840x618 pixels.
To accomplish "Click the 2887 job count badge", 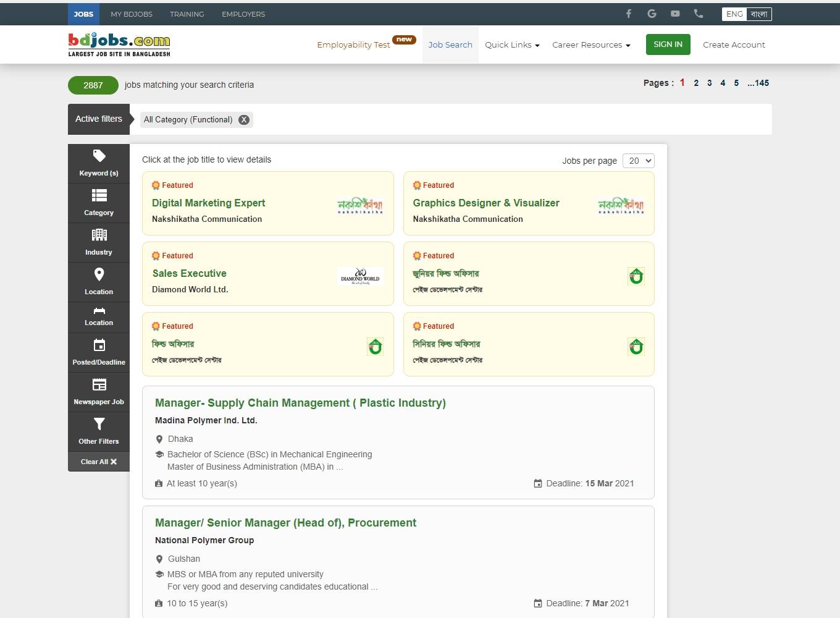I will [x=93, y=85].
